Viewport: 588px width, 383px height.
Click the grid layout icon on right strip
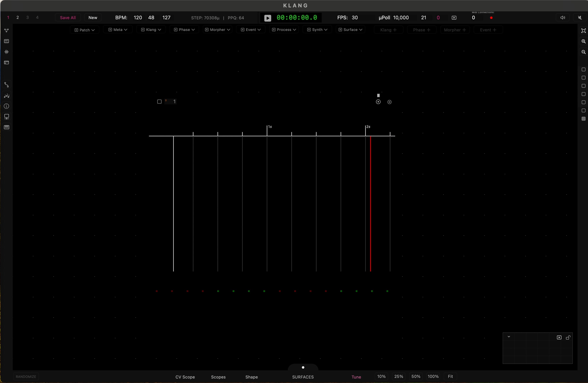point(583,119)
